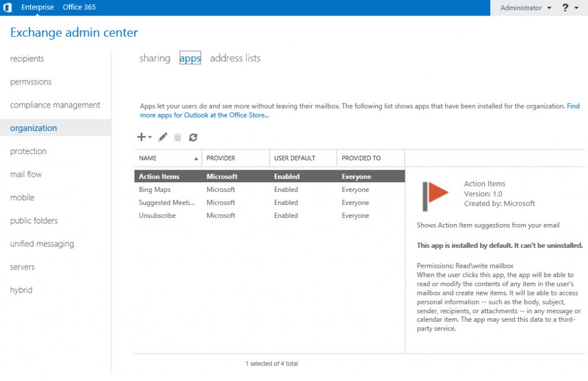Delete app using trash icon
The width and height of the screenshot is (588, 381).
click(177, 137)
